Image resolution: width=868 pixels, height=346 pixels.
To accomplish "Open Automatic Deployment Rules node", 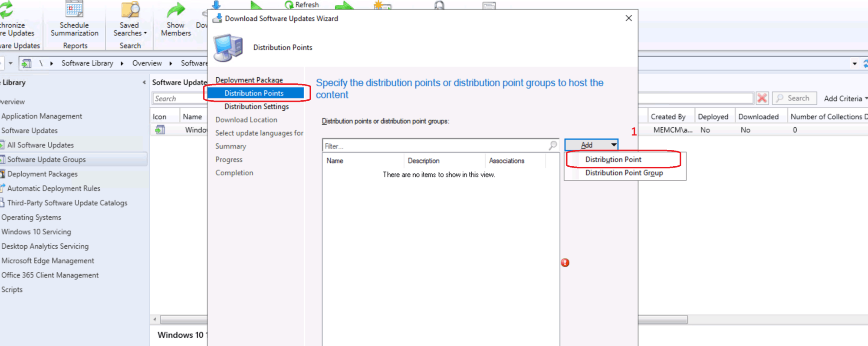I will [53, 188].
